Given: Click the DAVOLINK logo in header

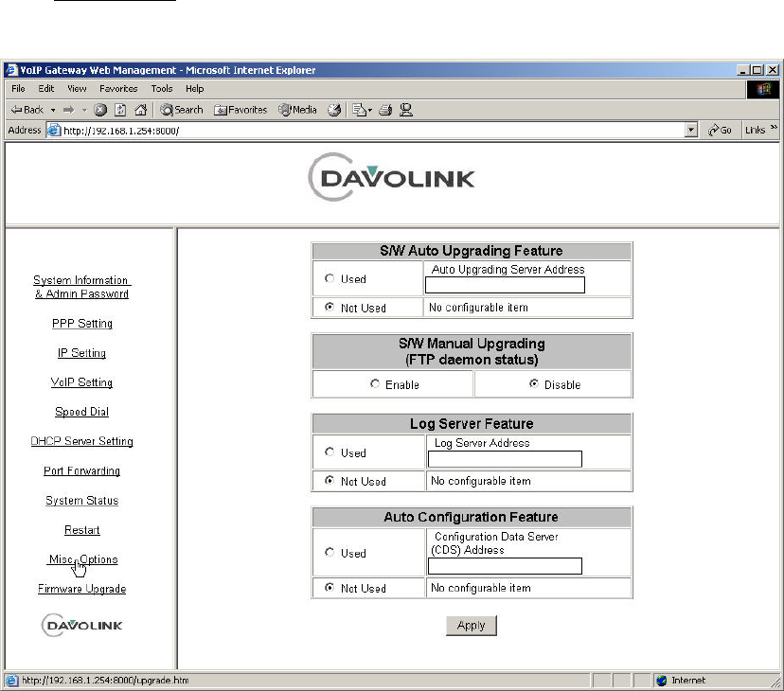Looking at the screenshot, I should coord(391,178).
